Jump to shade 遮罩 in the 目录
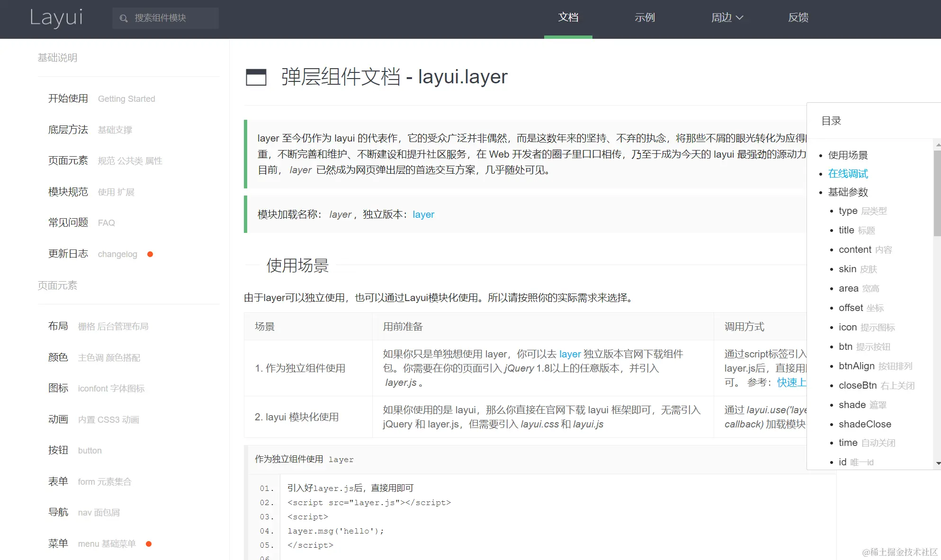The width and height of the screenshot is (941, 560). [862, 405]
